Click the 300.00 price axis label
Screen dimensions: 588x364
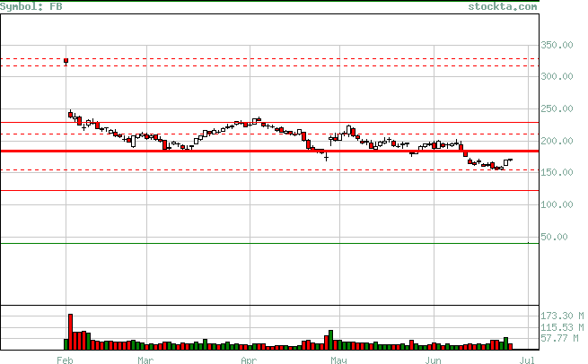pos(557,76)
